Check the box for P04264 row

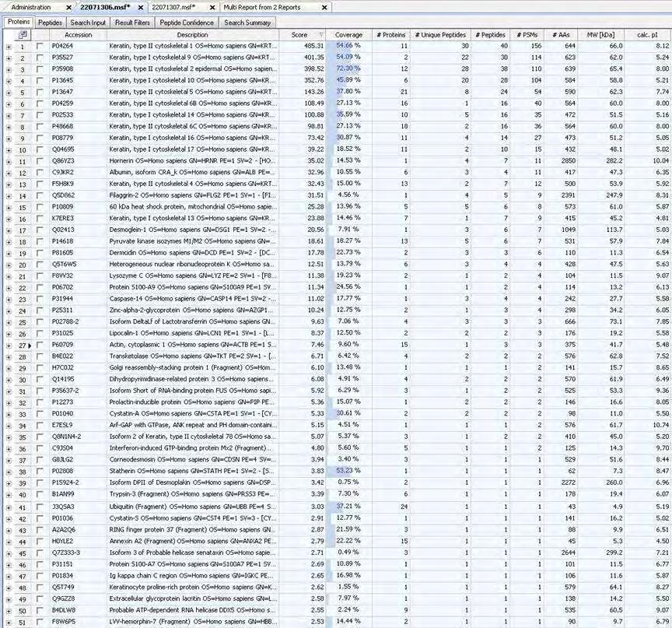point(40,45)
